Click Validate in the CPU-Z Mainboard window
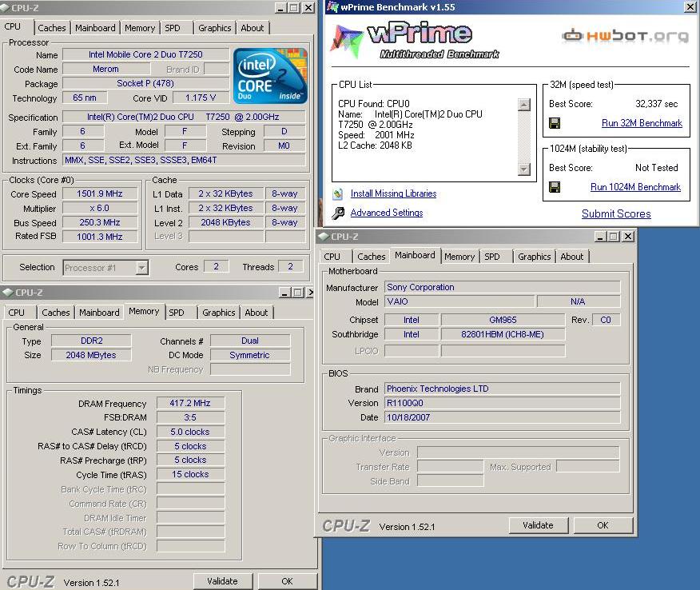The image size is (700, 590). pyautogui.click(x=539, y=525)
